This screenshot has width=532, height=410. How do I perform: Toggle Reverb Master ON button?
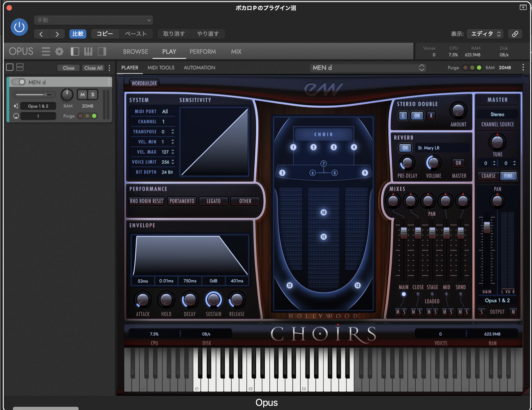click(459, 163)
